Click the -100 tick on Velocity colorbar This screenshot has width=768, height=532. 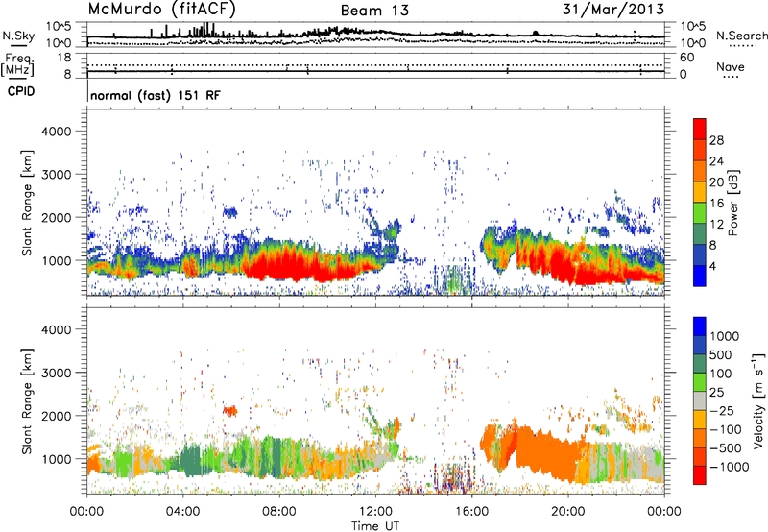pos(726,429)
